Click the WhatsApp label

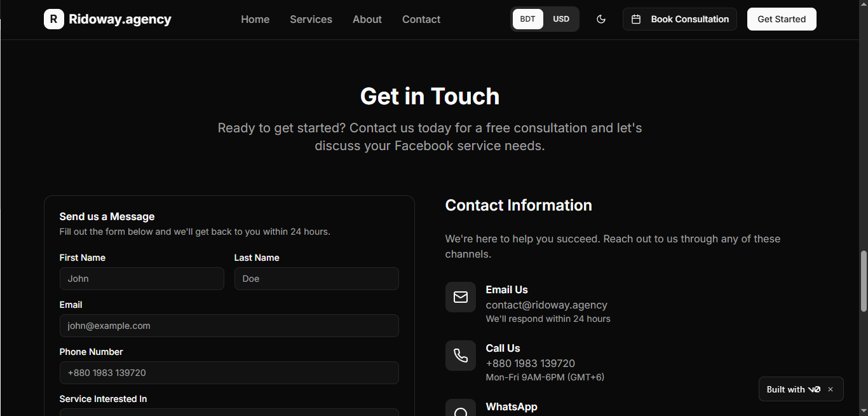[512, 406]
